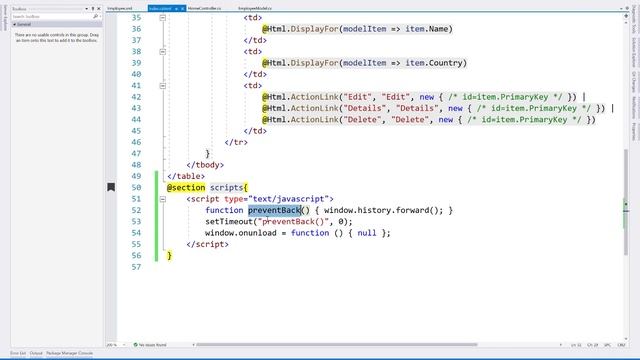This screenshot has width=640, height=360.
Task: Focus the Search Toolbox input field
Action: click(x=52, y=16)
